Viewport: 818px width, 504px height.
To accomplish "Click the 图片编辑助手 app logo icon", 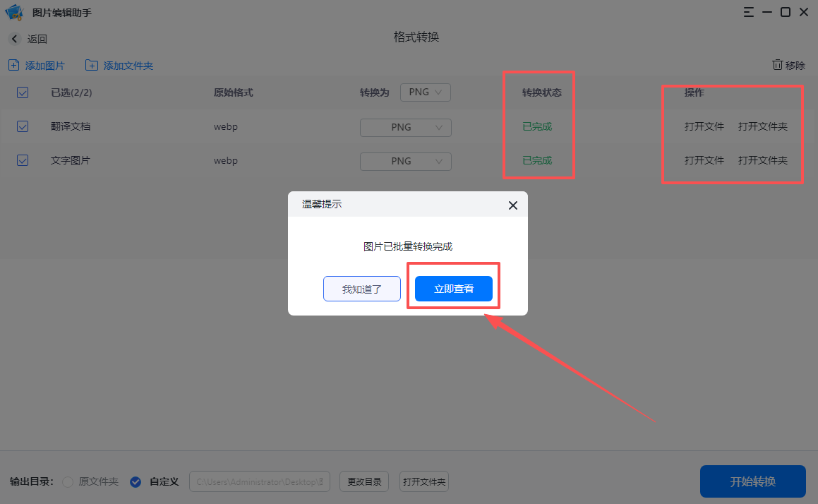I will 14,12.
